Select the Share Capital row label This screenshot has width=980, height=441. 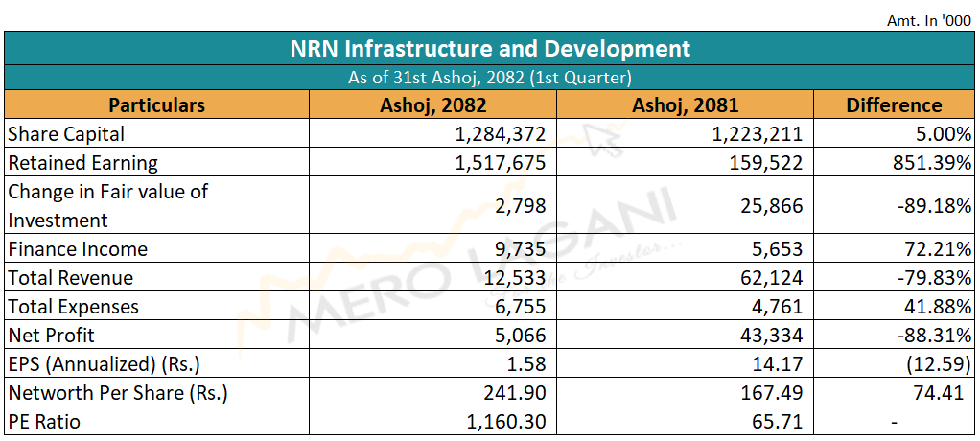(66, 134)
